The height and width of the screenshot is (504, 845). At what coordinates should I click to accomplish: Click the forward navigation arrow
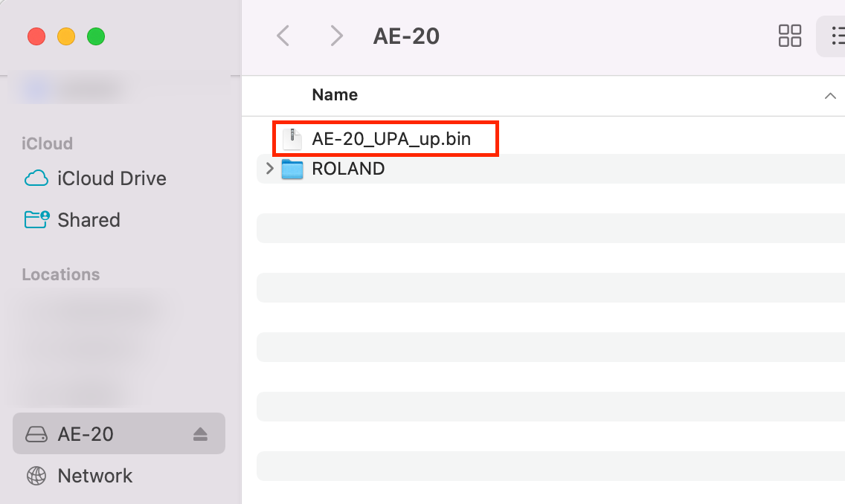[x=336, y=36]
